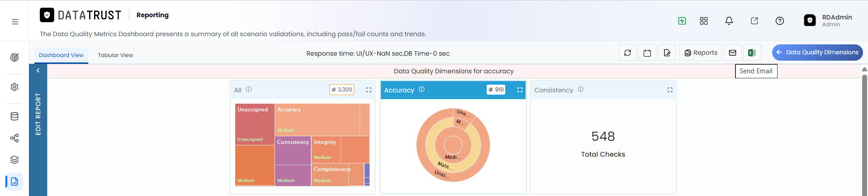This screenshot has height=196, width=868.
Task: Export to Excel using the spreadsheet icon
Action: pos(752,53)
